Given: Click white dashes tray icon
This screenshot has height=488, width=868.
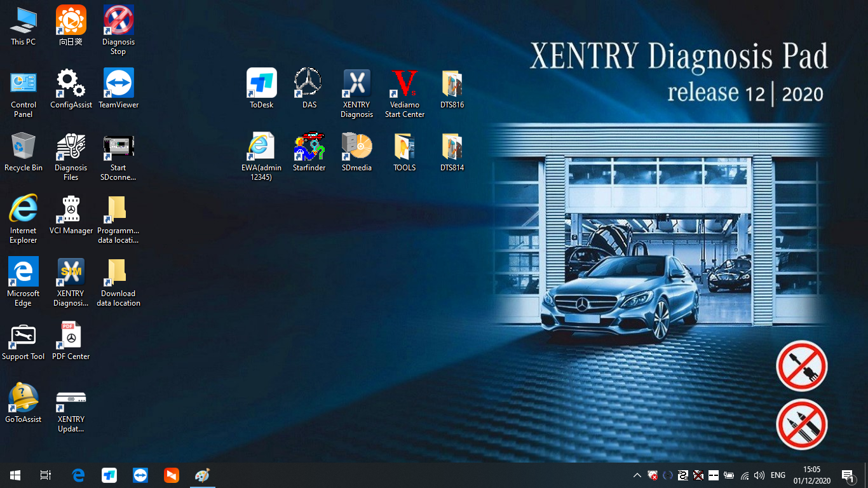Looking at the screenshot, I should (714, 475).
